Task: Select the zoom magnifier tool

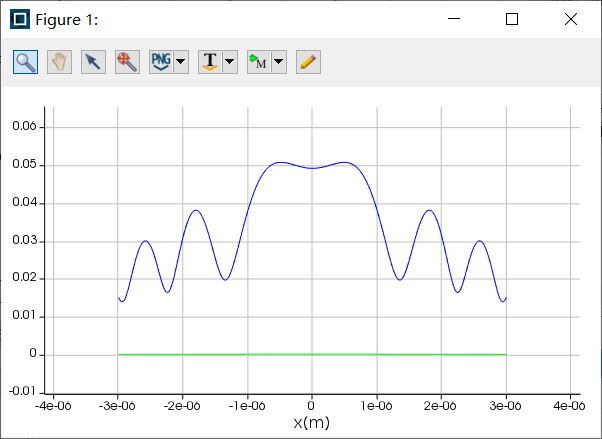Action: click(25, 62)
